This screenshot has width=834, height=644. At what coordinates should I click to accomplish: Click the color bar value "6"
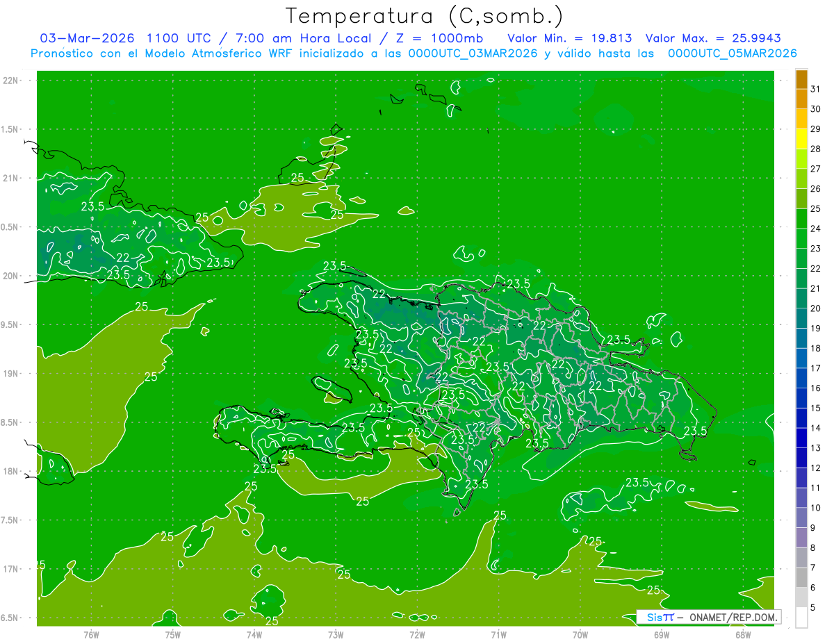[x=812, y=588]
